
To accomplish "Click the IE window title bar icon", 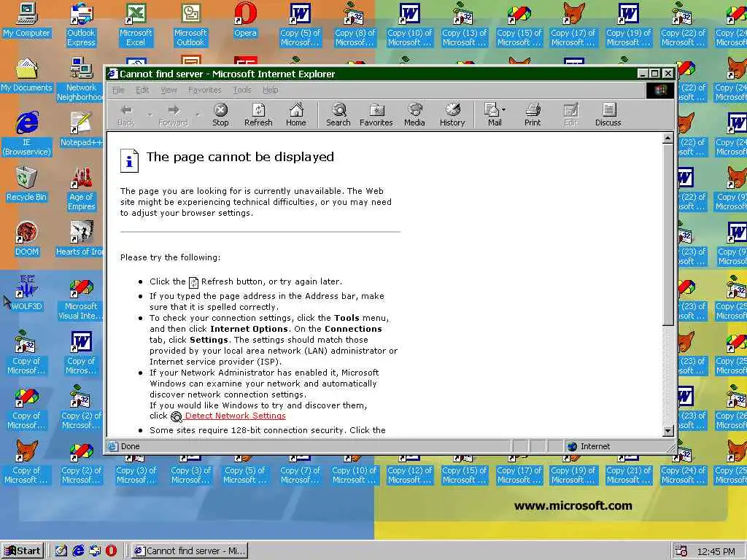I will [x=113, y=74].
